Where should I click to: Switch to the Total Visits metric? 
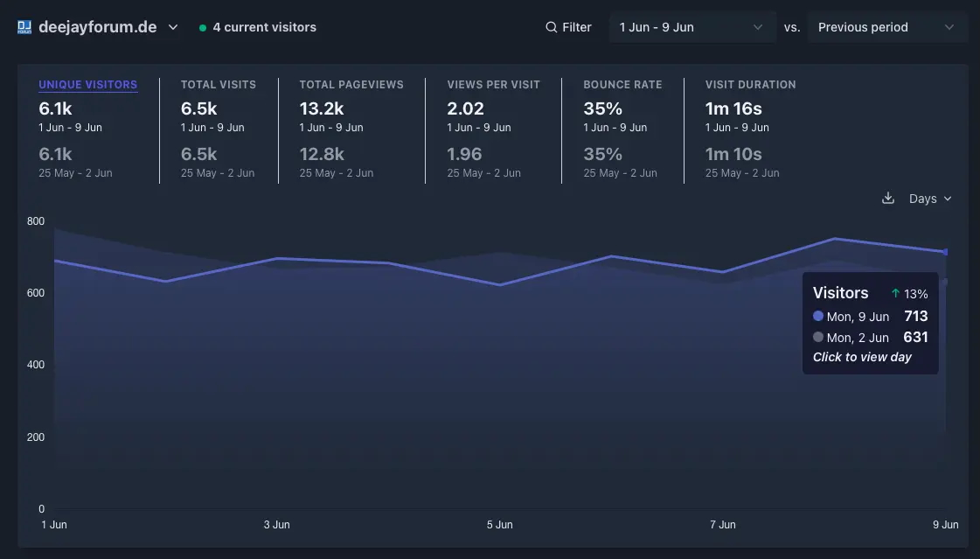[x=219, y=85]
